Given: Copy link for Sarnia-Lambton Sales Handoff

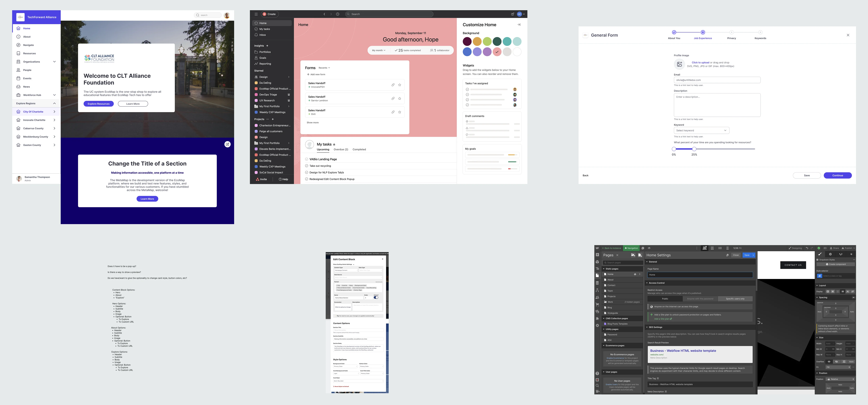Looking at the screenshot, I should pos(393,98).
